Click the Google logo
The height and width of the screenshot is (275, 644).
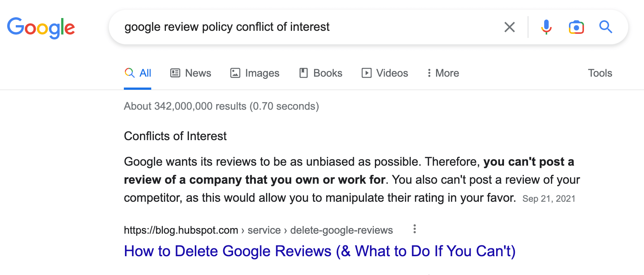click(x=41, y=28)
